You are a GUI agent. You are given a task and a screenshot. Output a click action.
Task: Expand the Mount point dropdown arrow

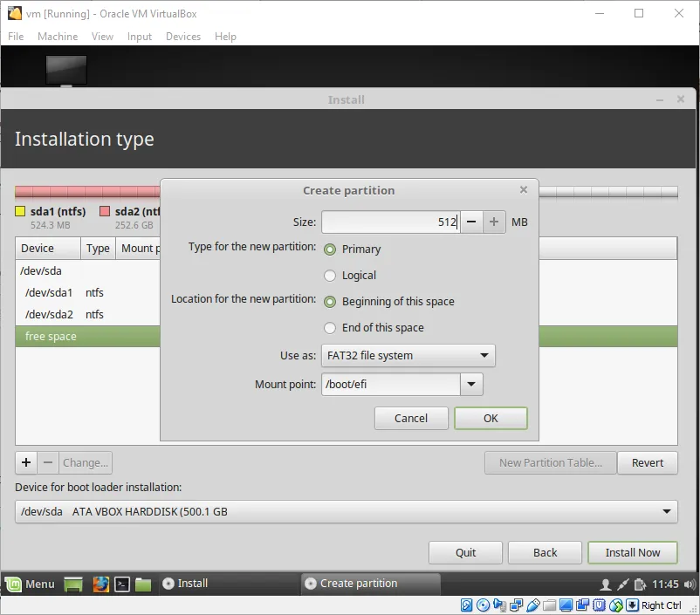click(x=471, y=384)
